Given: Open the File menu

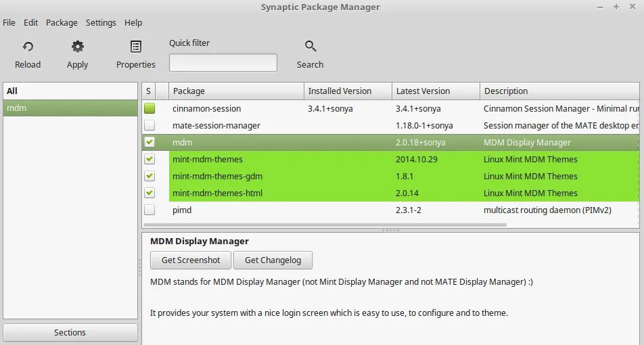Looking at the screenshot, I should click(x=9, y=22).
